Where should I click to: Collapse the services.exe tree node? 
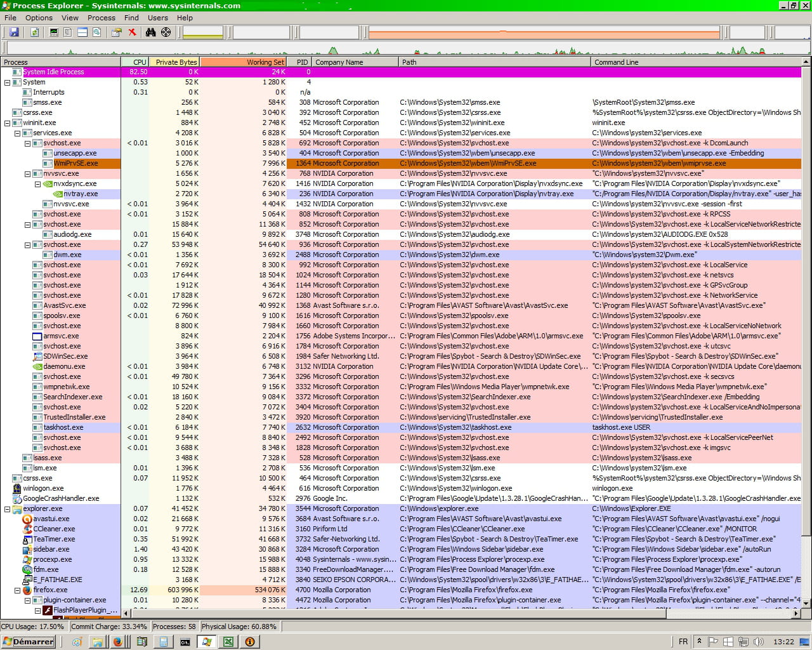point(18,133)
